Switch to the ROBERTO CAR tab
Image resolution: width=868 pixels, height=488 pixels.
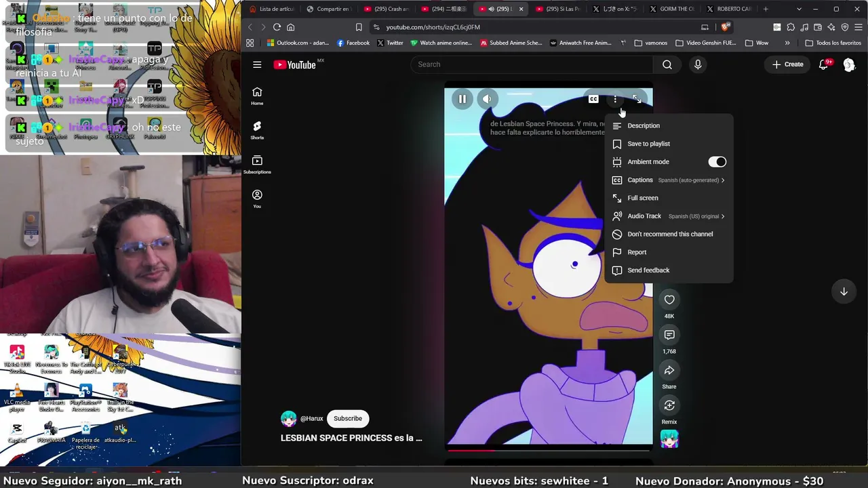pyautogui.click(x=729, y=9)
